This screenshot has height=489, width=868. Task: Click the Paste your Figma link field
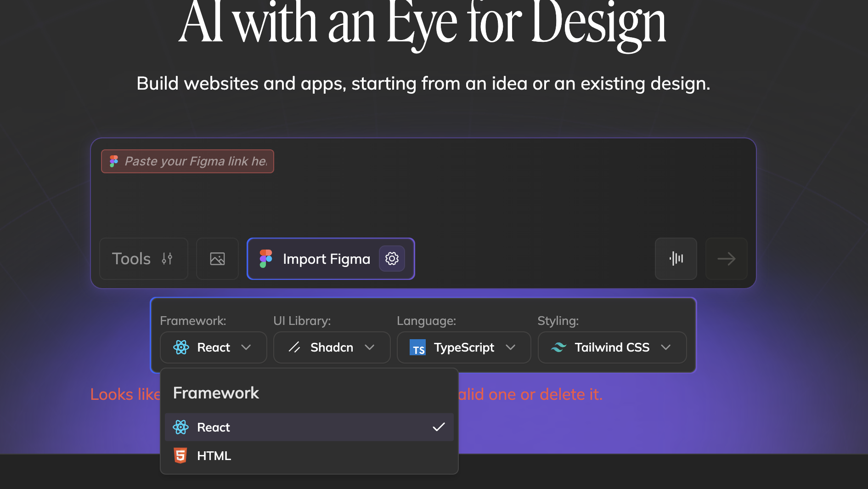click(187, 161)
